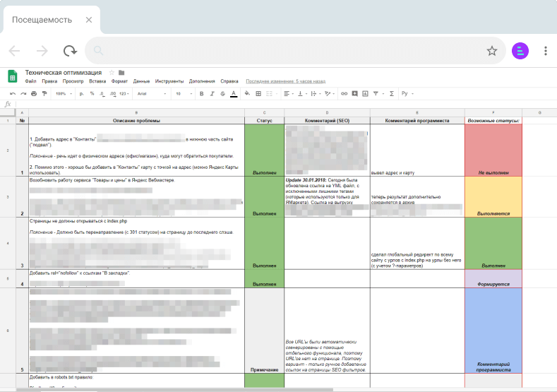Click the Borders grid icon
Image resolution: width=557 pixels, height=392 pixels.
coord(258,93)
